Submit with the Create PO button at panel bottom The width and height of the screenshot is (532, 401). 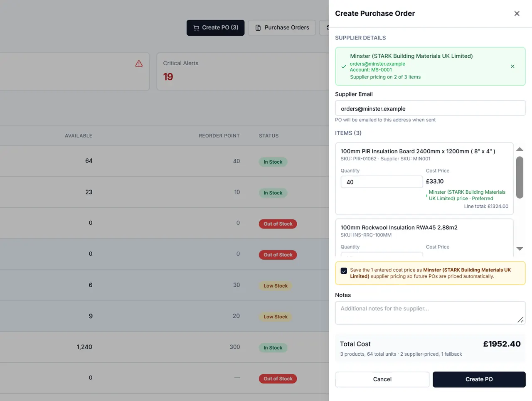tap(479, 379)
